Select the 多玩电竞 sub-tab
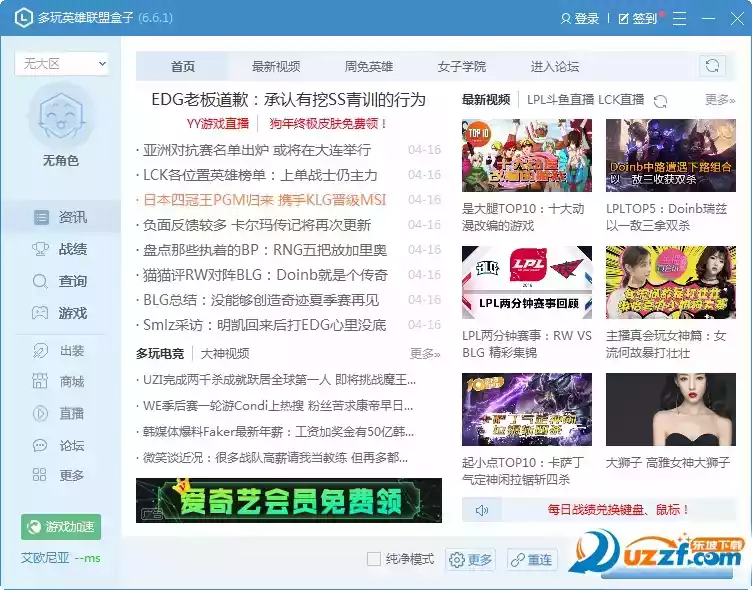Viewport: 752px width, 590px height. 160,354
